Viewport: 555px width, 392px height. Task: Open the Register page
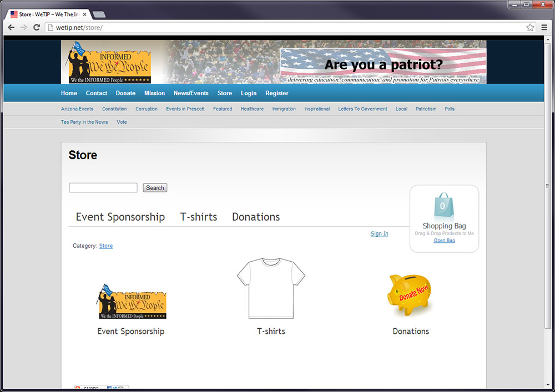coord(277,93)
